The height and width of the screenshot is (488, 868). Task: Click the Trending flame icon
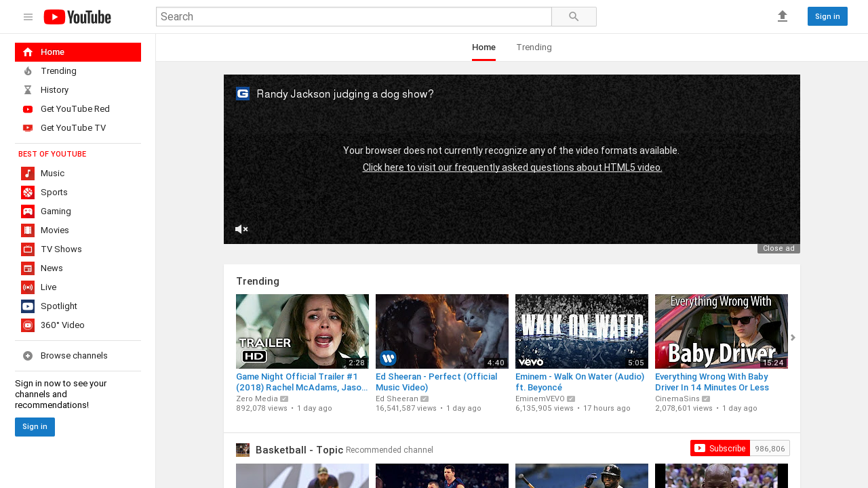tap(28, 71)
